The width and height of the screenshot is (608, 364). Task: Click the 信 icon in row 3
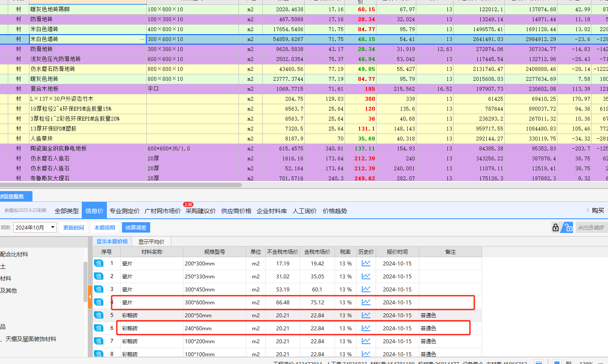click(x=99, y=289)
